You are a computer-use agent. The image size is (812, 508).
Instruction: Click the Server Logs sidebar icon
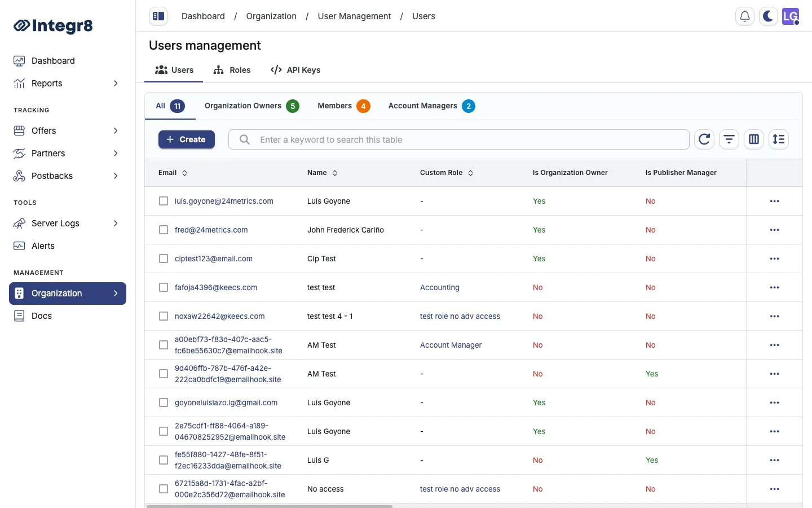coord(19,223)
